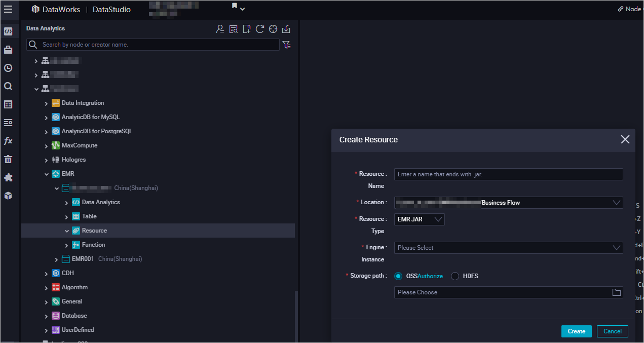Click the Storage path Please Choose field

508,292
